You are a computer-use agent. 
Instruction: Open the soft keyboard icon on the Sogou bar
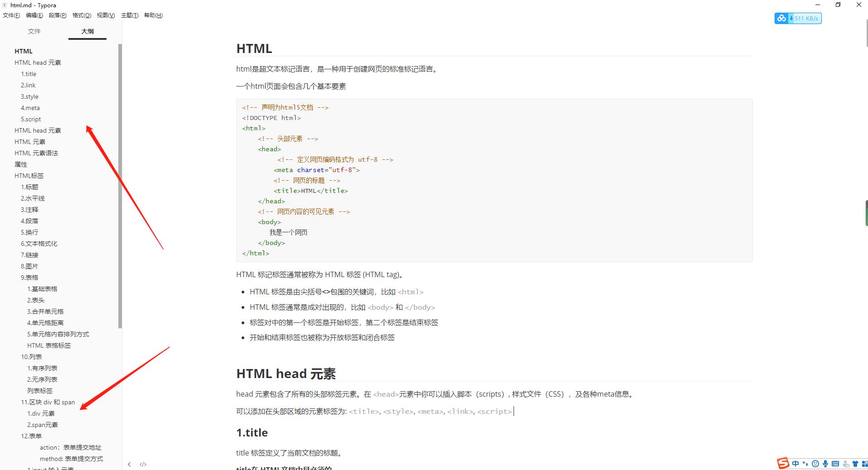point(835,464)
